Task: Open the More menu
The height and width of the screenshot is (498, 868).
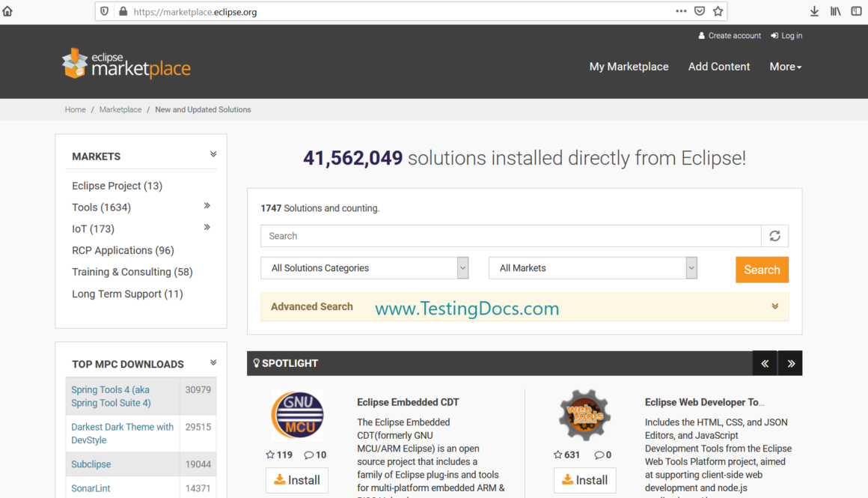Action: coord(785,67)
